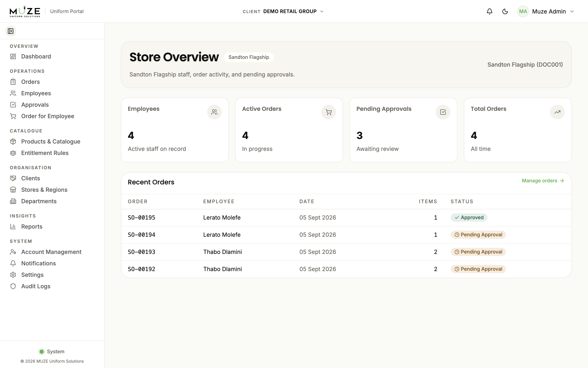The image size is (588, 368).
Task: Click the Settings gear icon
Action: point(13,275)
